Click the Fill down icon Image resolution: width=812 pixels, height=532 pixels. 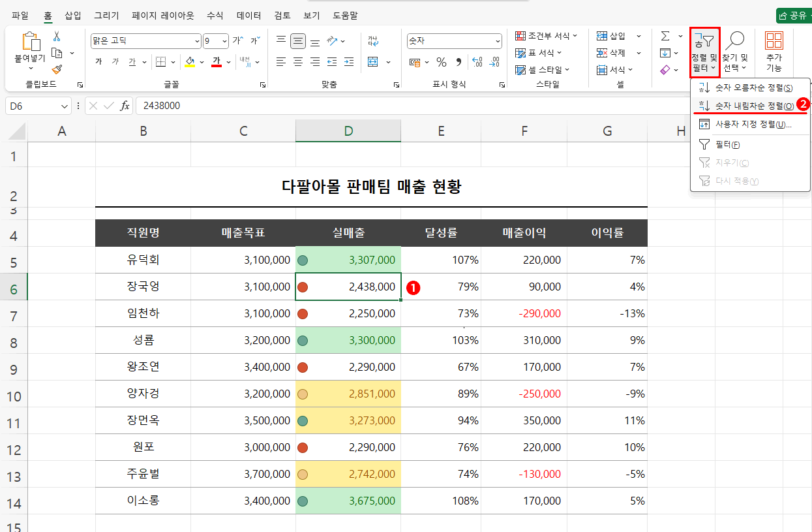click(665, 53)
